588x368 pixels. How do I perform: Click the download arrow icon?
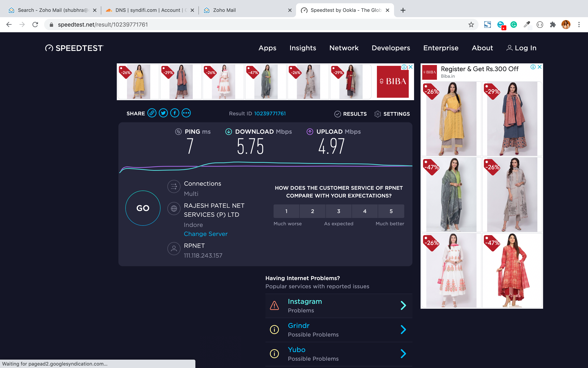[229, 132]
